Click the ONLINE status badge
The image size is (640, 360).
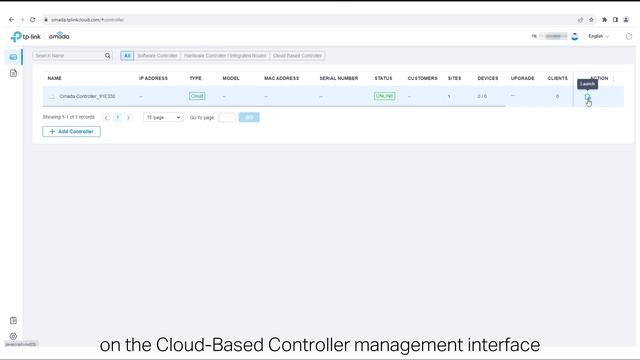click(384, 96)
